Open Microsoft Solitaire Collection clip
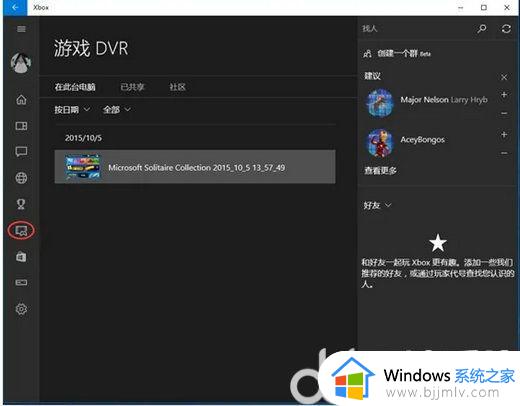This screenshot has height=406, width=520. pyautogui.click(x=195, y=167)
